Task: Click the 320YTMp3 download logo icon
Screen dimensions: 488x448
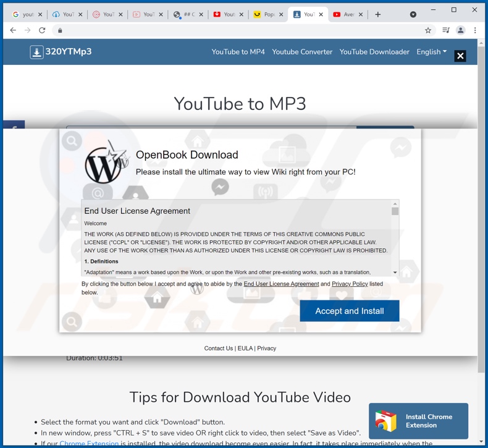Action: coord(36,52)
